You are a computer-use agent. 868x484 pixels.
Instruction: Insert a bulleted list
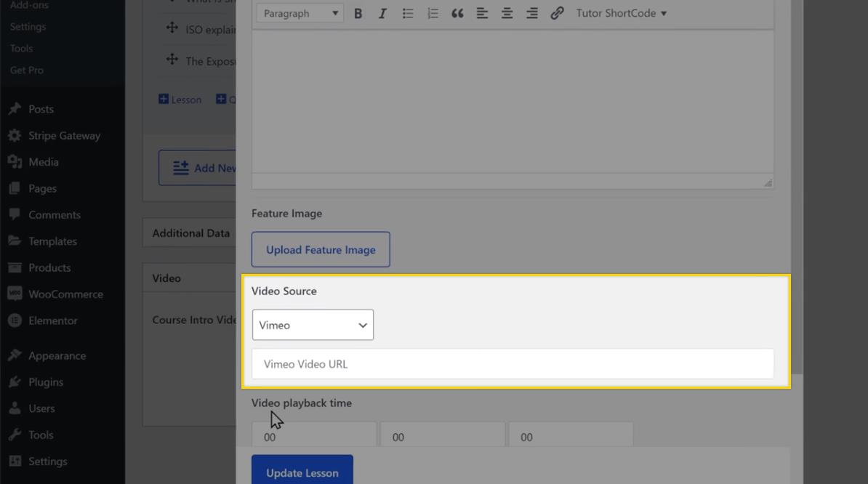408,13
